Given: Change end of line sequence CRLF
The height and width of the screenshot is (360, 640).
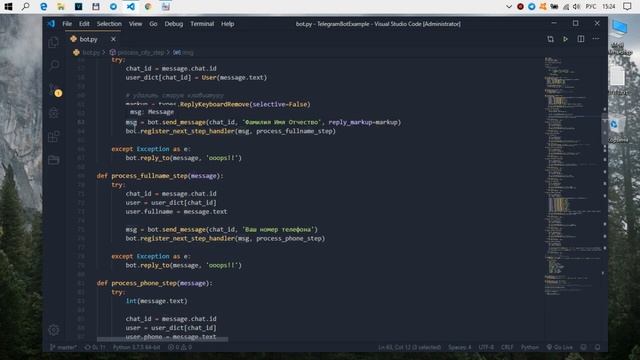Looking at the screenshot, I should coord(507,347).
